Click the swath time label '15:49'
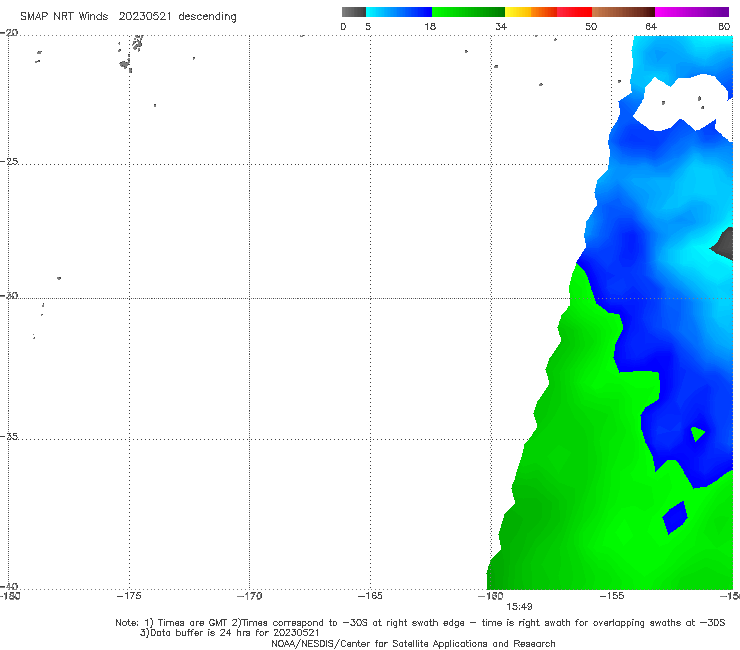The image size is (740, 650). [519, 607]
